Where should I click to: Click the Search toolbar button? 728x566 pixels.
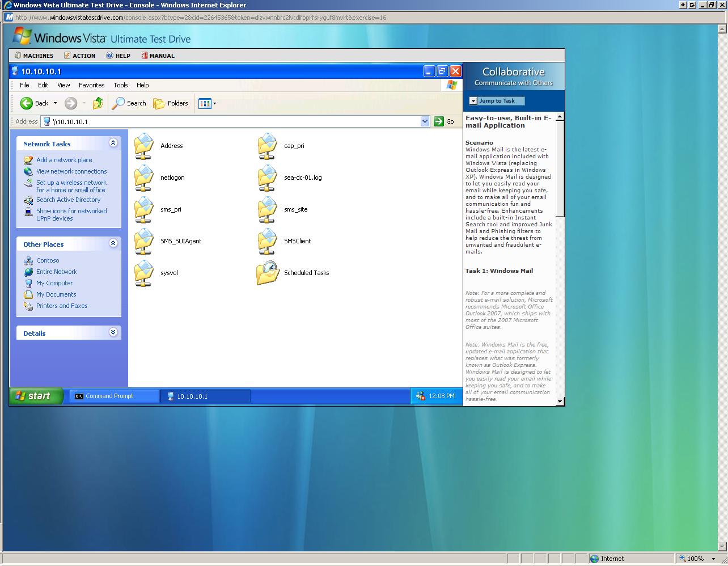[129, 103]
